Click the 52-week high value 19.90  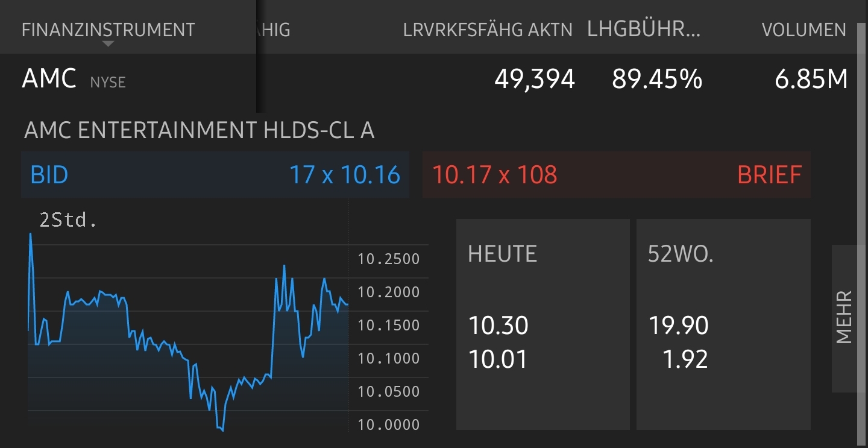(x=679, y=326)
